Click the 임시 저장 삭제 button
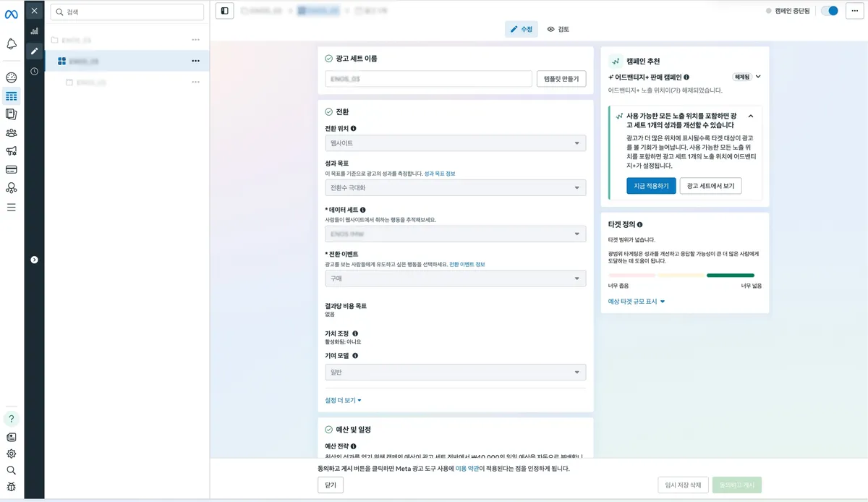 click(683, 485)
